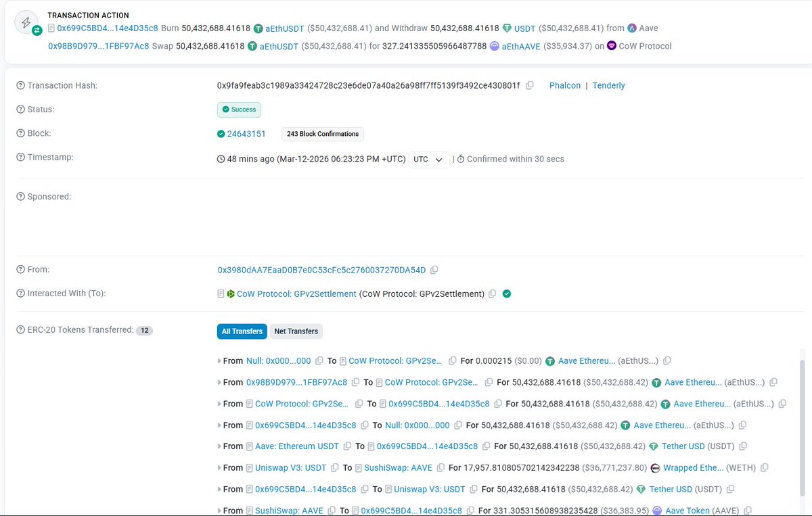
Task: Copy the GPv2Settlement Interacted With address
Action: (x=493, y=294)
